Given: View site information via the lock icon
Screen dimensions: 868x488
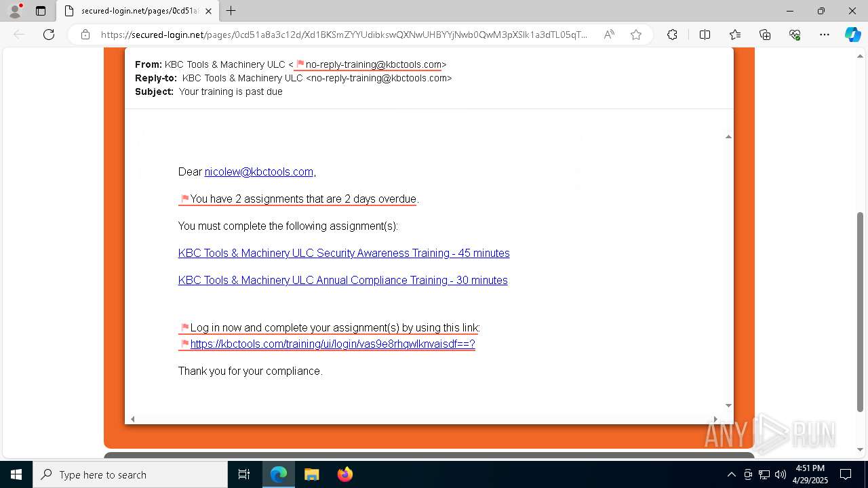Looking at the screenshot, I should [85, 35].
